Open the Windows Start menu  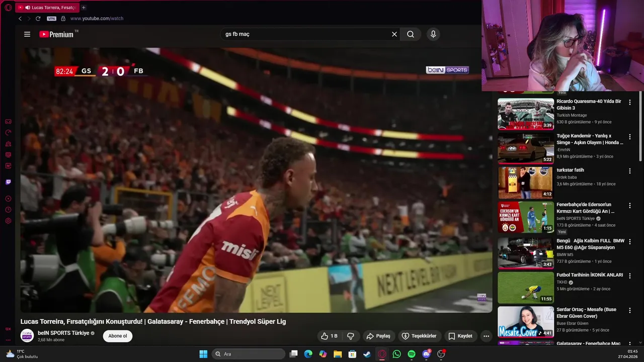coord(203,354)
